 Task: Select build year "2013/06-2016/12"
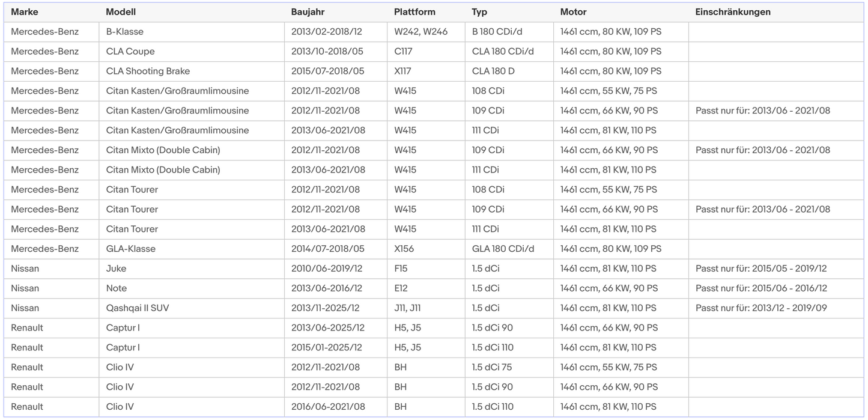coord(327,288)
